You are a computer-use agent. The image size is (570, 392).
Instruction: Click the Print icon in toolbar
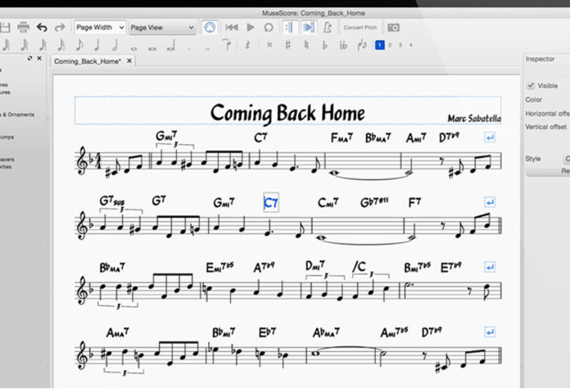(23, 28)
